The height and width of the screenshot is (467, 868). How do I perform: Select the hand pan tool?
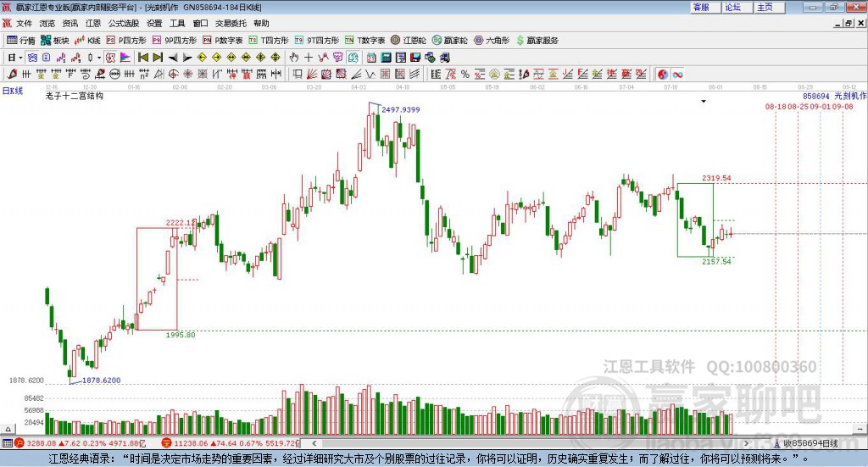294,58
